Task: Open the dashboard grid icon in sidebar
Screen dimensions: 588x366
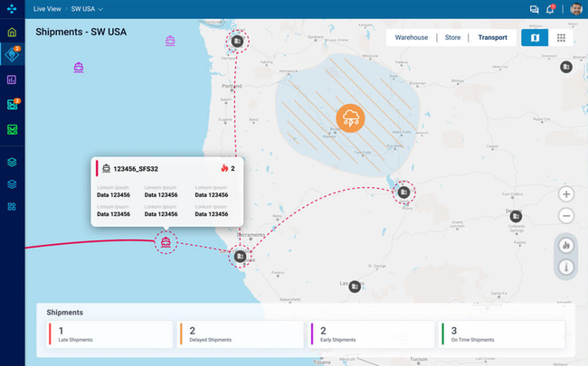Action: click(12, 207)
